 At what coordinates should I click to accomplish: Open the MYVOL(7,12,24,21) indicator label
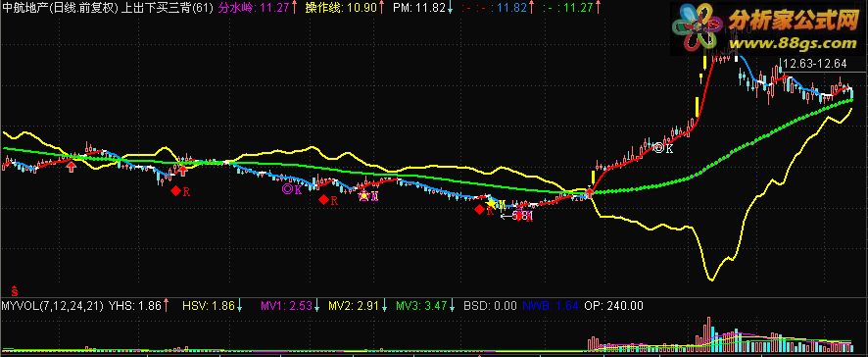click(53, 305)
